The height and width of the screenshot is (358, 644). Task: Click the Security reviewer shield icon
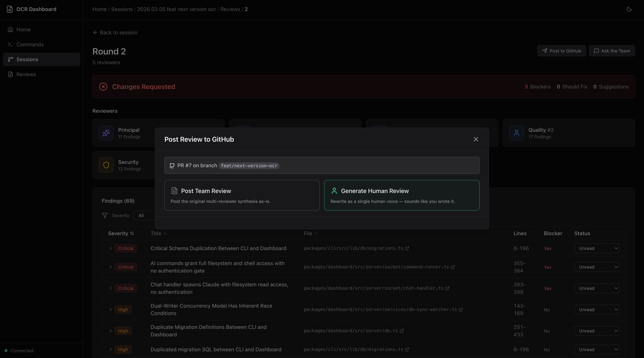click(x=106, y=165)
